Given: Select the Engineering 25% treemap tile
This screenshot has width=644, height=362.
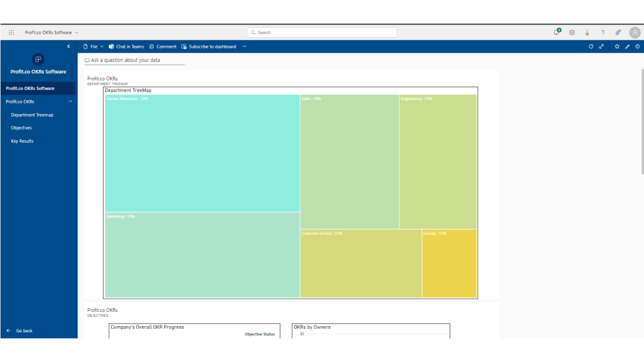Looking at the screenshot, I should tap(438, 162).
